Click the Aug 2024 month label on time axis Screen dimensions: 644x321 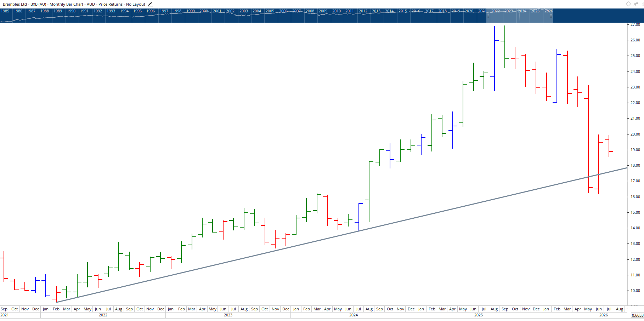[369, 309]
